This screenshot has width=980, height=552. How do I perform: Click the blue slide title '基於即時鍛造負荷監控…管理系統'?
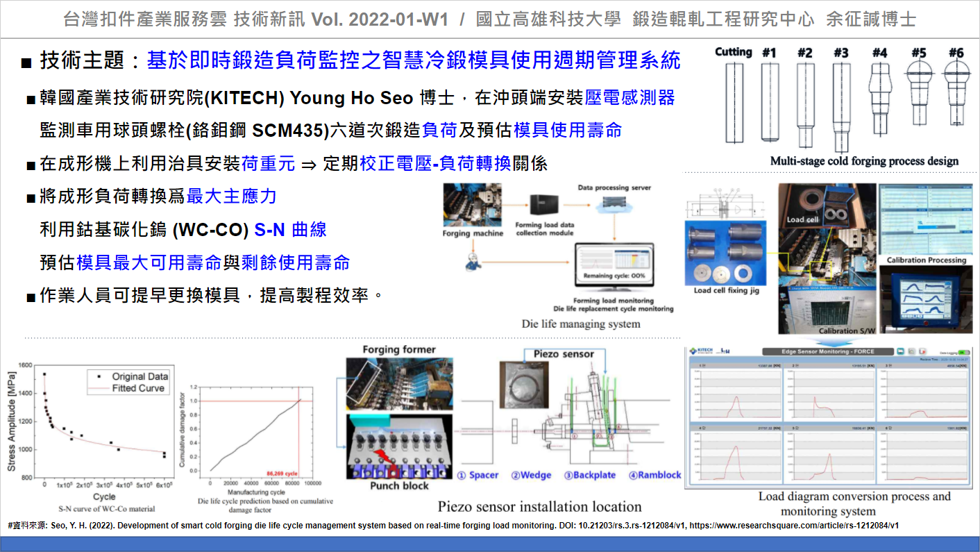pyautogui.click(x=414, y=61)
